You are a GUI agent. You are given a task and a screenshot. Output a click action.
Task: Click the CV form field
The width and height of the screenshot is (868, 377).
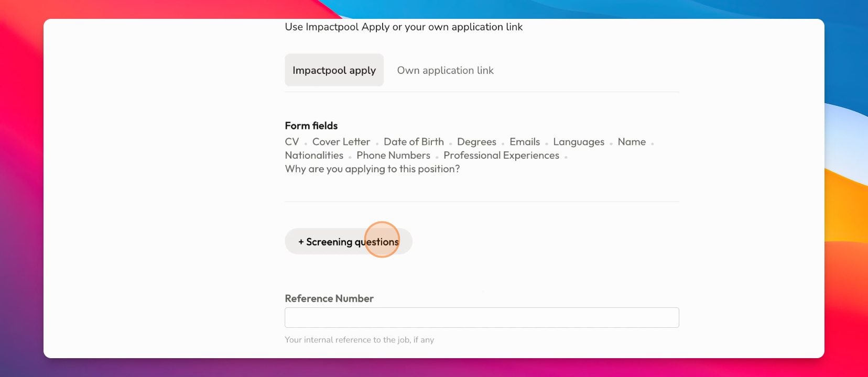tap(292, 142)
